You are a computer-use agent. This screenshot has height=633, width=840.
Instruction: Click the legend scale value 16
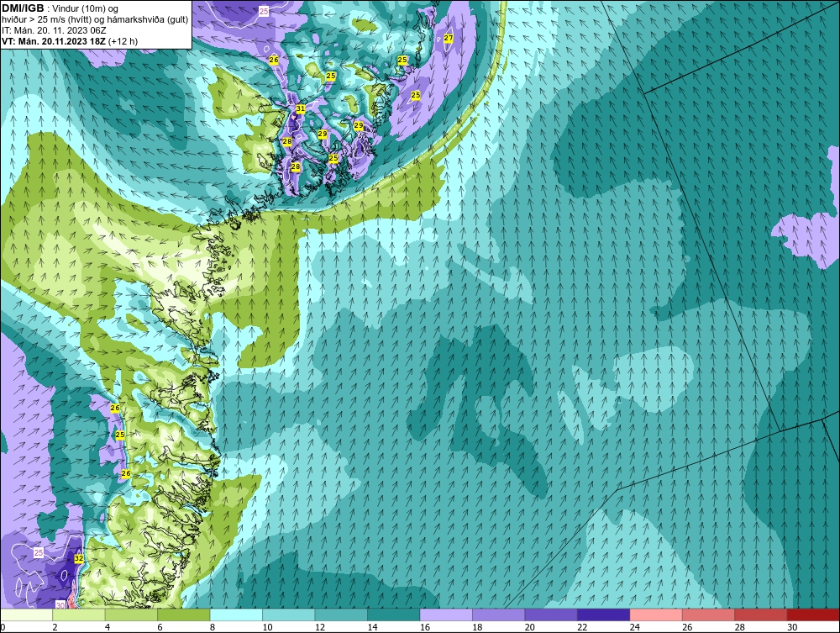coord(425,628)
